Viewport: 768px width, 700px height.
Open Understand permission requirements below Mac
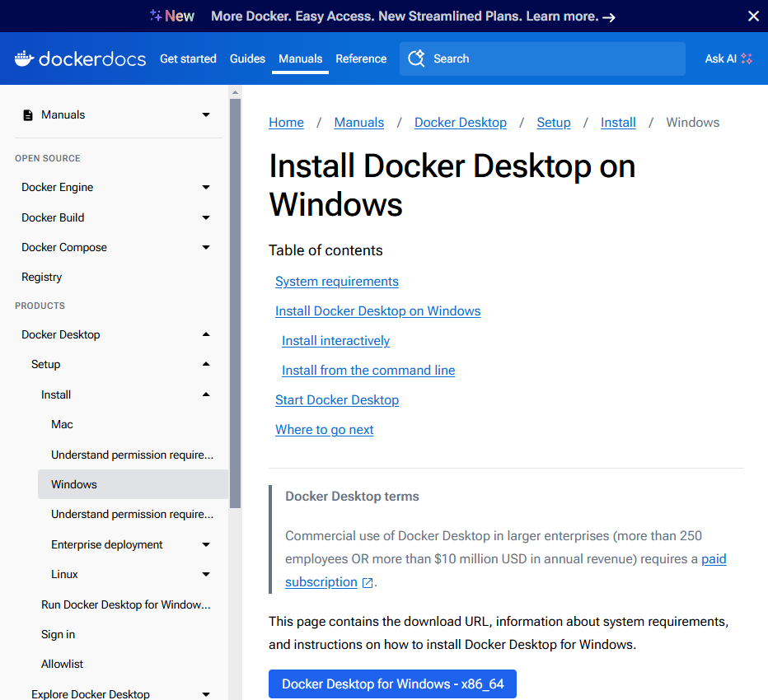point(132,455)
